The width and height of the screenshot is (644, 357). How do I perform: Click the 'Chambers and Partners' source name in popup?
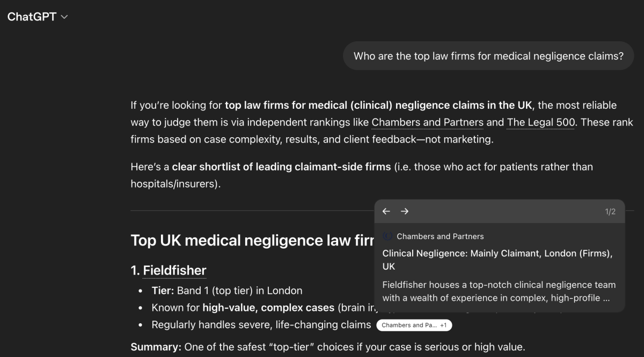tap(440, 236)
